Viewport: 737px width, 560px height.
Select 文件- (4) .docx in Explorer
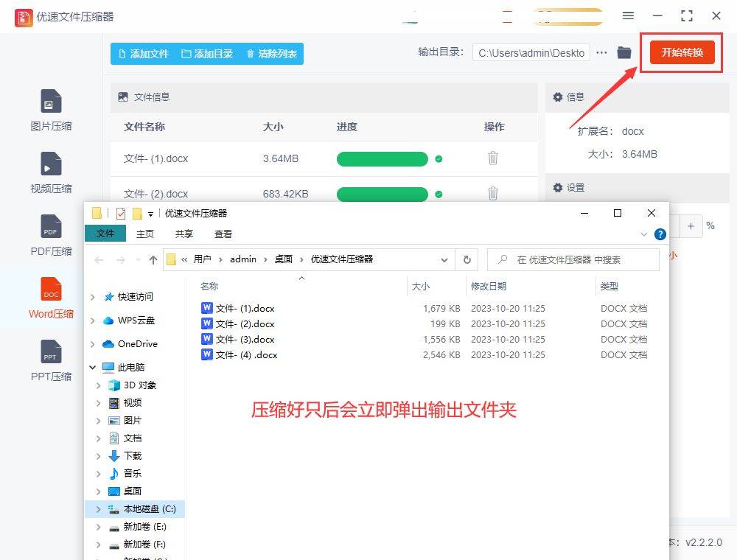point(246,354)
